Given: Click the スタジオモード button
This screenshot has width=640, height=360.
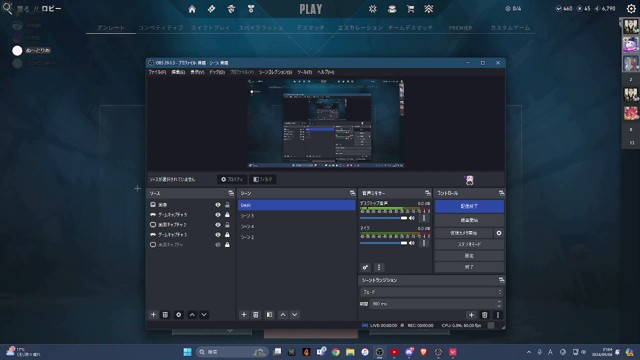Looking at the screenshot, I should 469,244.
